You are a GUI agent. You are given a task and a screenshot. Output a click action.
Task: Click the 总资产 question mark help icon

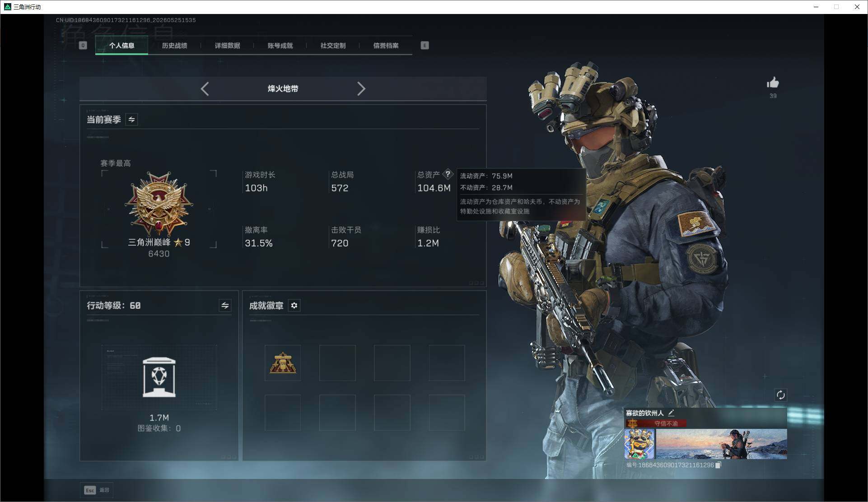click(448, 174)
